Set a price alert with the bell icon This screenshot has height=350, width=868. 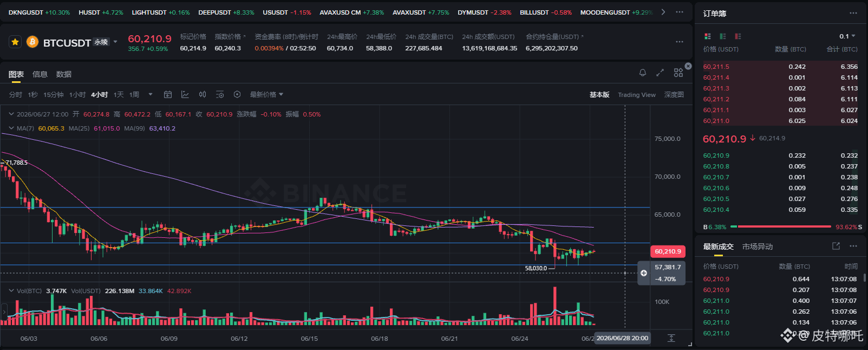click(x=643, y=73)
